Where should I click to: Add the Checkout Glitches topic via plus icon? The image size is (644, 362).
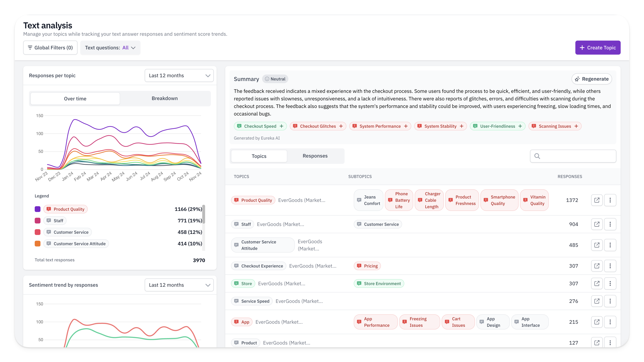click(x=341, y=126)
